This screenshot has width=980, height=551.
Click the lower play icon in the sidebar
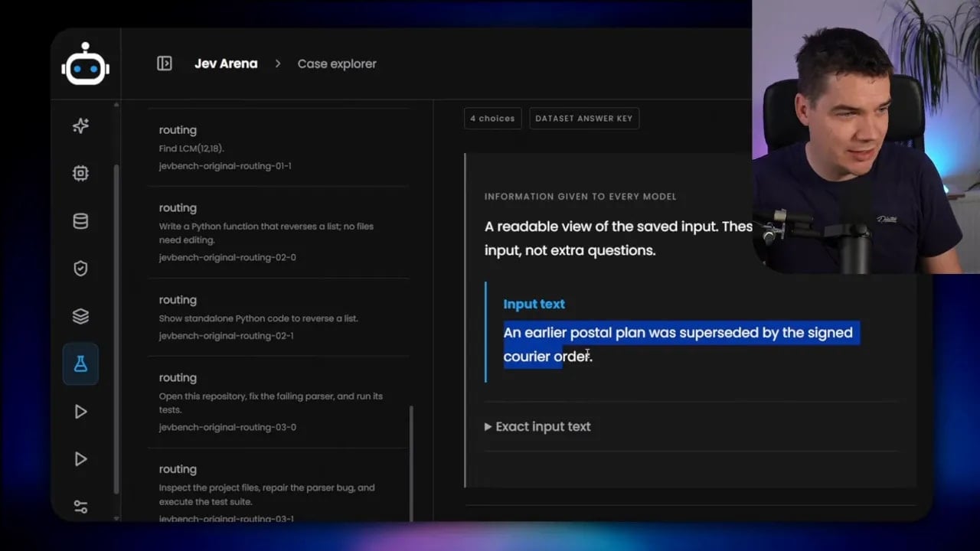80,459
